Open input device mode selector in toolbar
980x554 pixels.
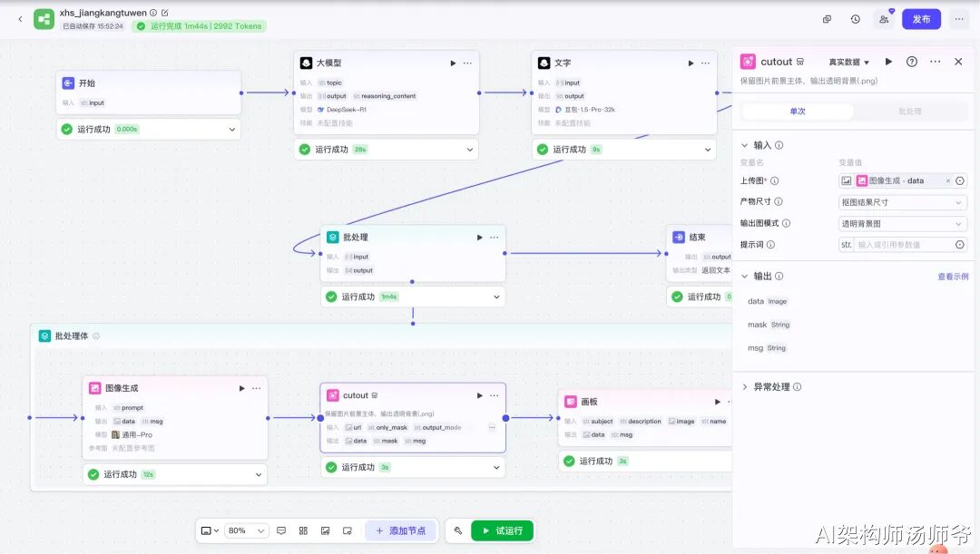pyautogui.click(x=210, y=531)
